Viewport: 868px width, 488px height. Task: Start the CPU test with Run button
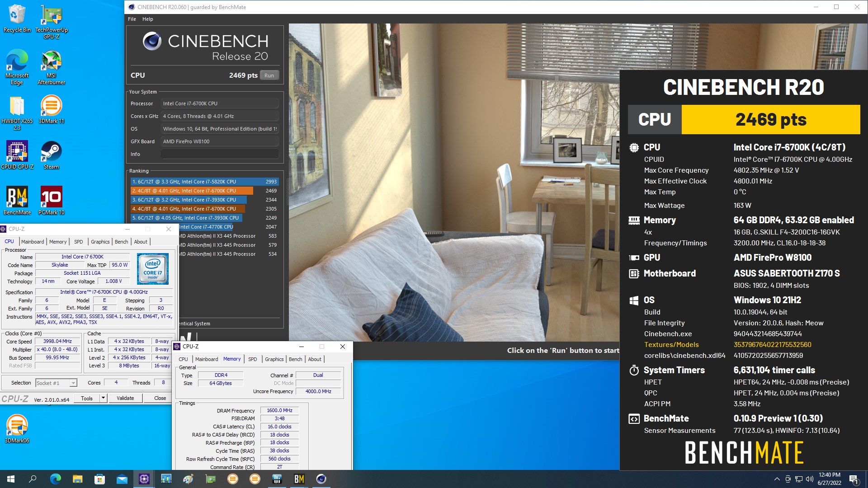pyautogui.click(x=269, y=75)
